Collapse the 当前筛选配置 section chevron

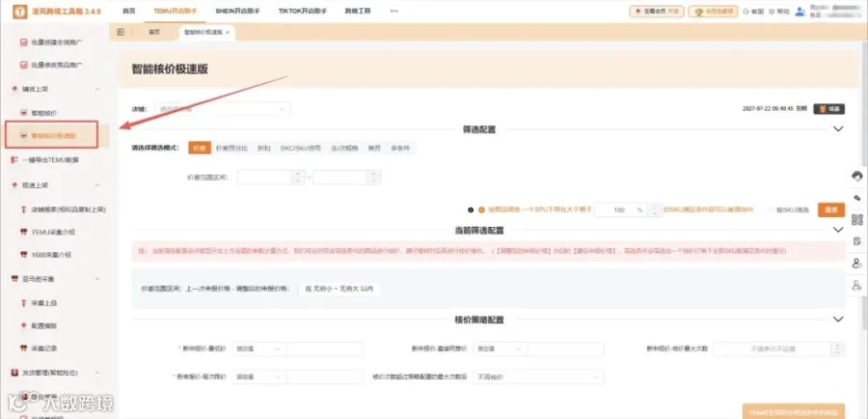pyautogui.click(x=838, y=230)
